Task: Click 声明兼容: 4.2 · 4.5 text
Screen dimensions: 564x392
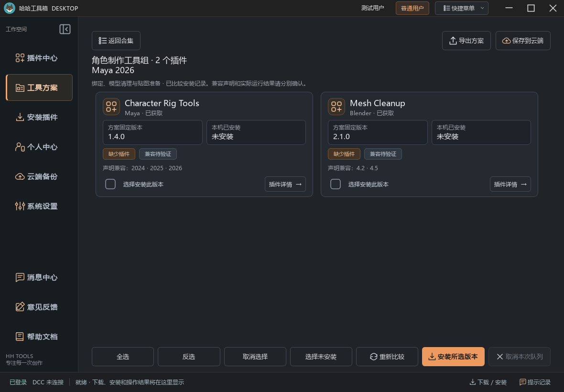Action: click(353, 168)
